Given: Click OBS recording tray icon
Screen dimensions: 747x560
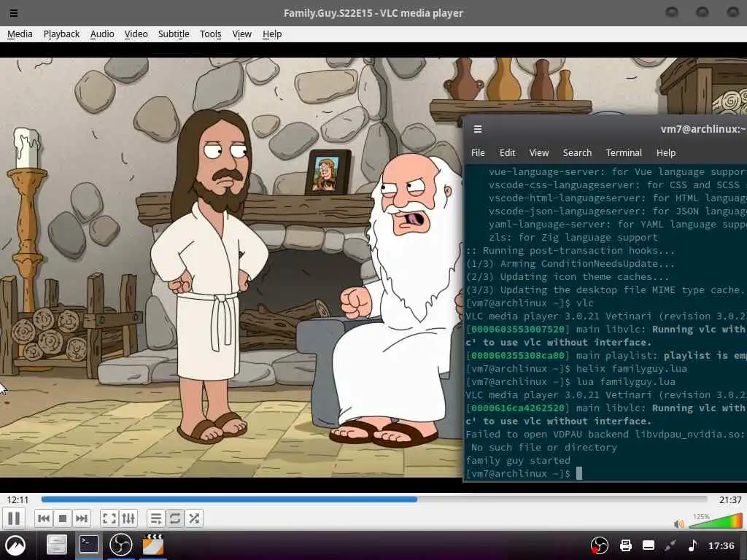Looking at the screenshot, I should (600, 545).
